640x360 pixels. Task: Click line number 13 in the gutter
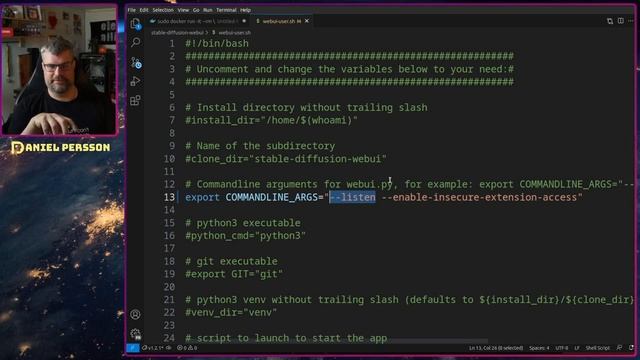(169, 197)
